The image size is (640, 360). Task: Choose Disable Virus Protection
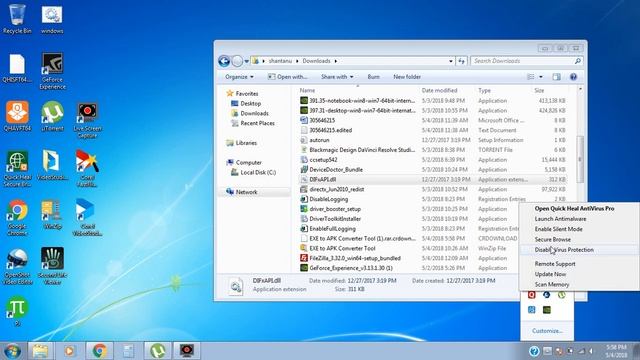[x=564, y=250]
